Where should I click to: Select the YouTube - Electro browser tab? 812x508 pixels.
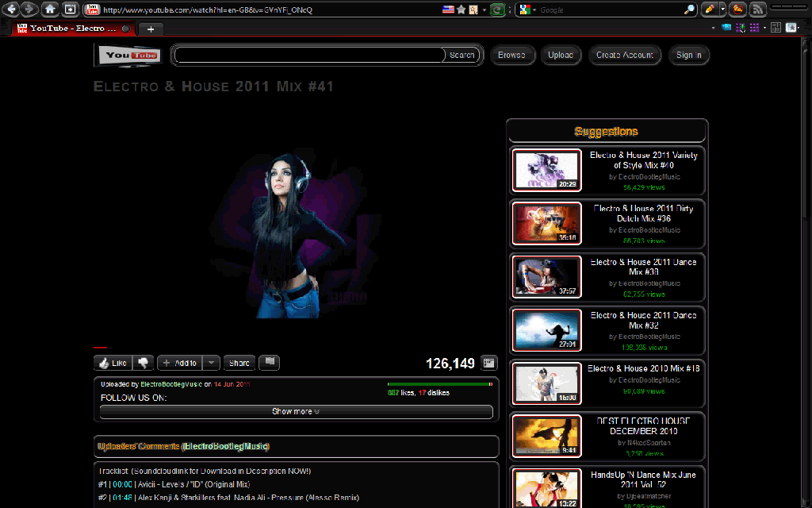(74, 29)
